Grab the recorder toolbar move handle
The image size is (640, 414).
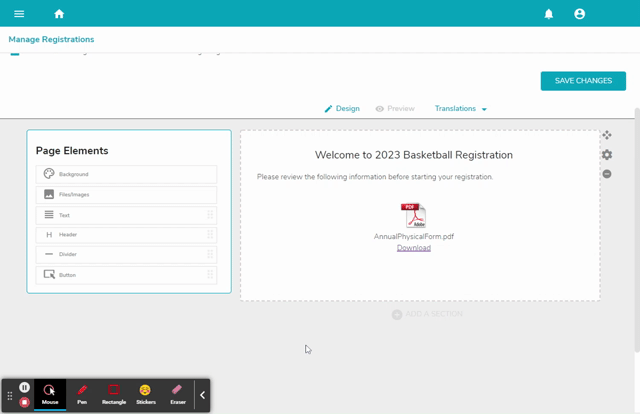coord(10,396)
